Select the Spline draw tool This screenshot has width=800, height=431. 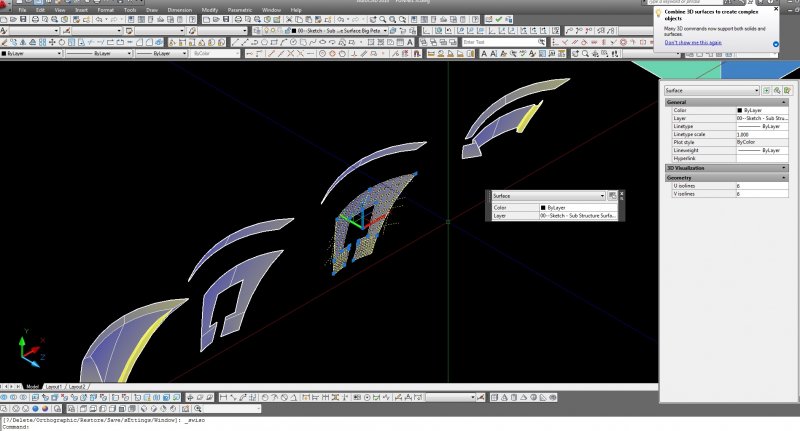tap(313, 42)
